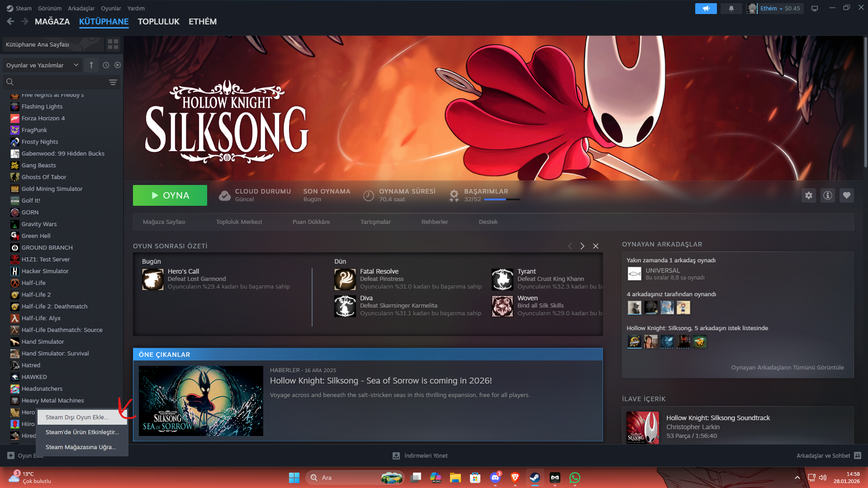Click the achievements progress bar
The image size is (868, 488).
point(502,199)
